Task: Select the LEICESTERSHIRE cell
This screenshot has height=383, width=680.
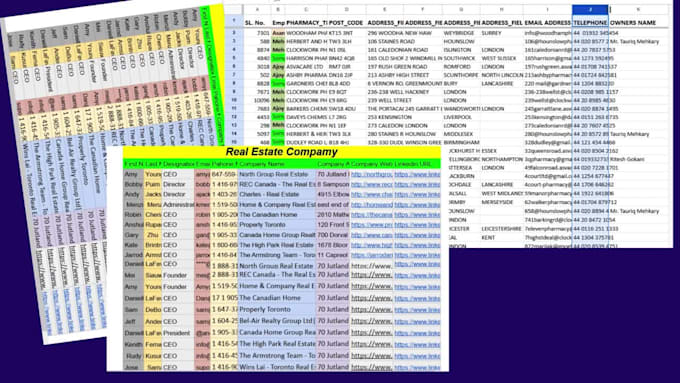Action: pos(503,229)
